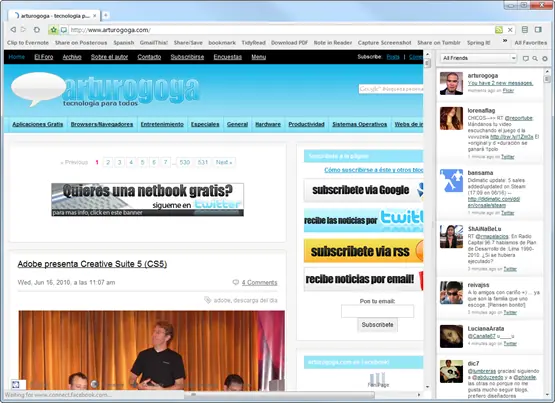Close the arturogoga tab

pos(95,16)
